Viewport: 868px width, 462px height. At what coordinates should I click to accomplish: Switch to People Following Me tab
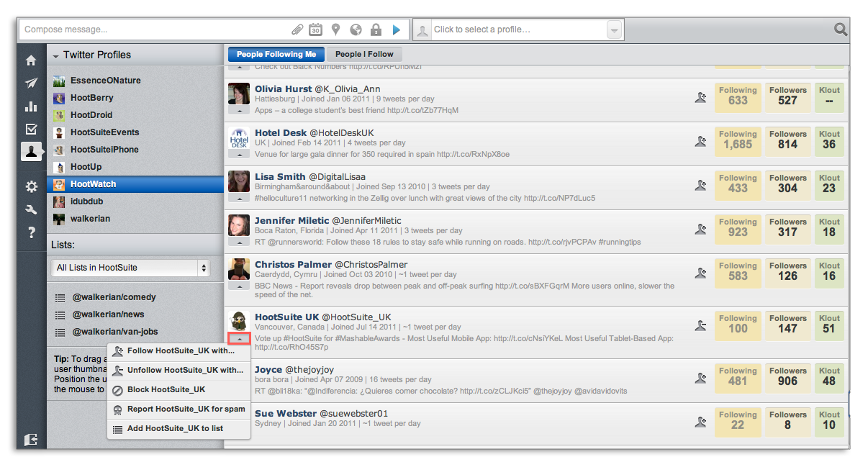coord(276,54)
